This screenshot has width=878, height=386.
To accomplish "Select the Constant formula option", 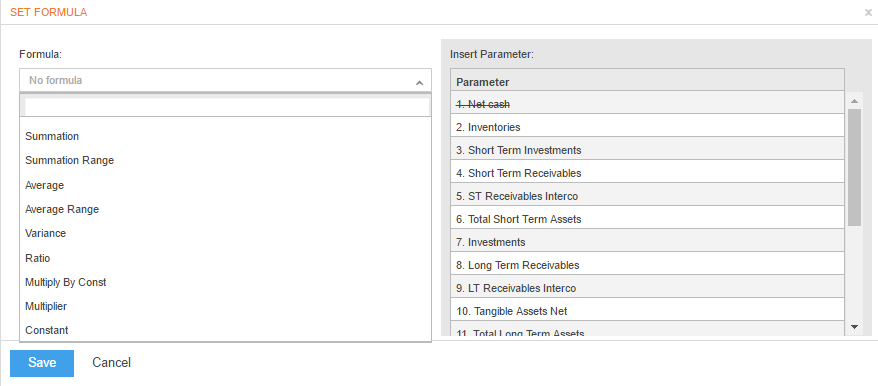I will 225,330.
